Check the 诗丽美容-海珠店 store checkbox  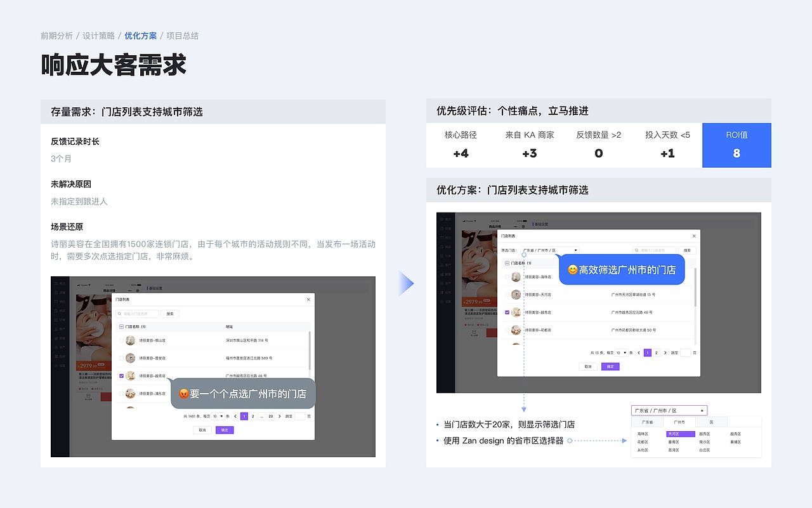[x=507, y=277]
